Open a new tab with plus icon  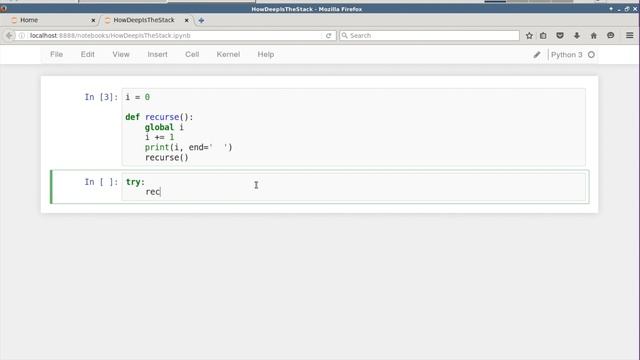coord(201,20)
